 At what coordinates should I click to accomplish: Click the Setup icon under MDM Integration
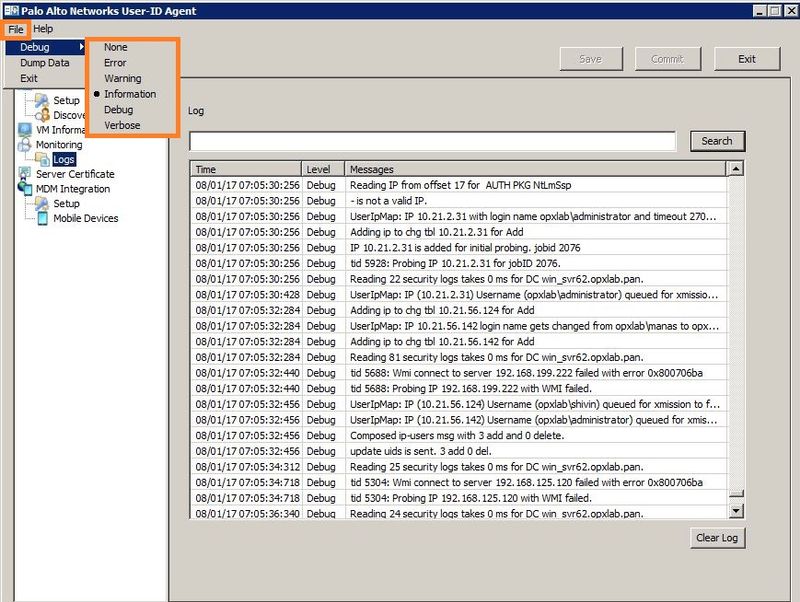(43, 203)
